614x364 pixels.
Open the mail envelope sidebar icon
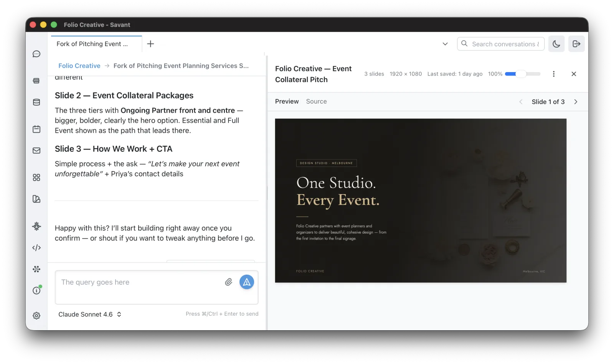[36, 151]
